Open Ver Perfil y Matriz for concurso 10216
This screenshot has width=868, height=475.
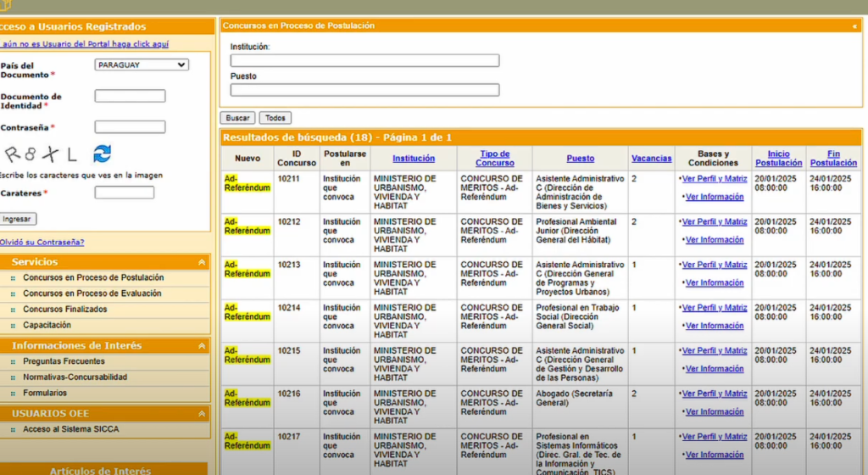(714, 394)
